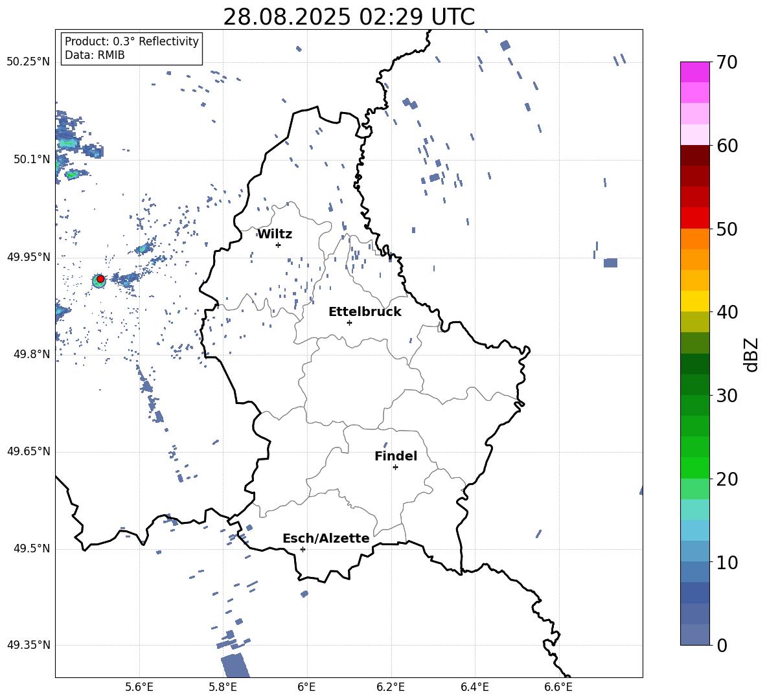Click the 50 tick label on colorbar
Viewport: 767px width, 700px height.
pyautogui.click(x=727, y=229)
